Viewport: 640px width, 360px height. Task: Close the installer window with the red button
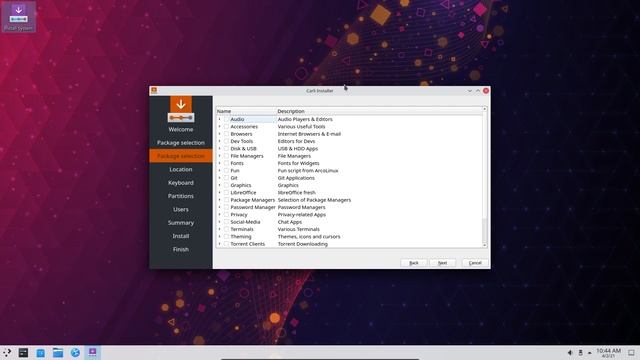[486, 91]
